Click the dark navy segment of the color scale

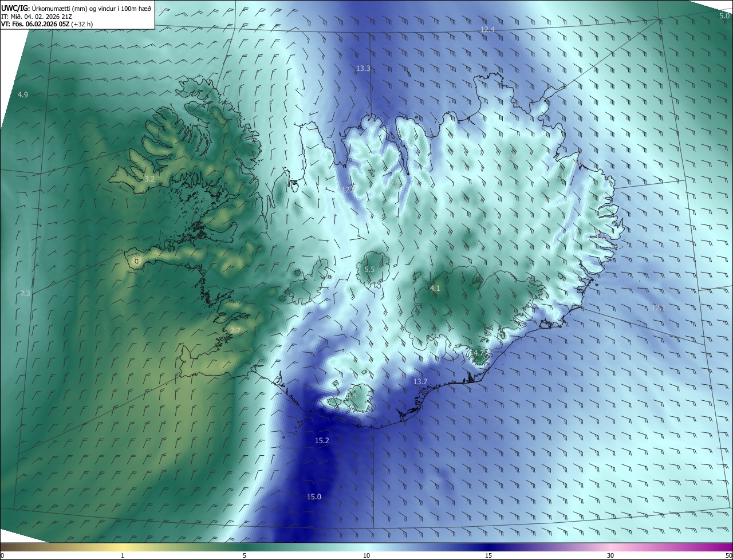pyautogui.click(x=488, y=547)
